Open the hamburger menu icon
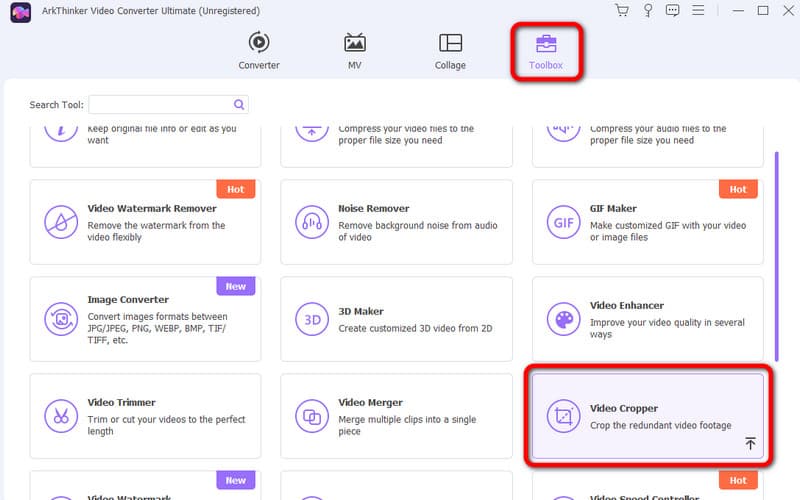This screenshot has height=500, width=800. click(x=698, y=10)
